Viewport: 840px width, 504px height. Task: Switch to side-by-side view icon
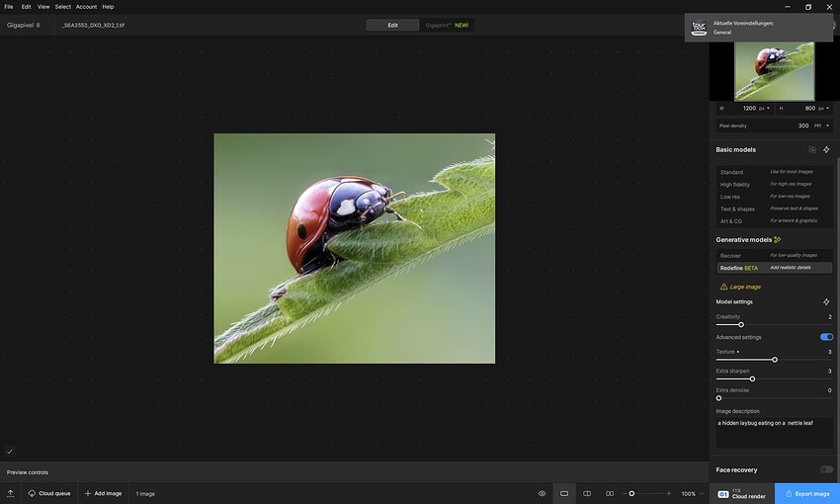tap(610, 493)
